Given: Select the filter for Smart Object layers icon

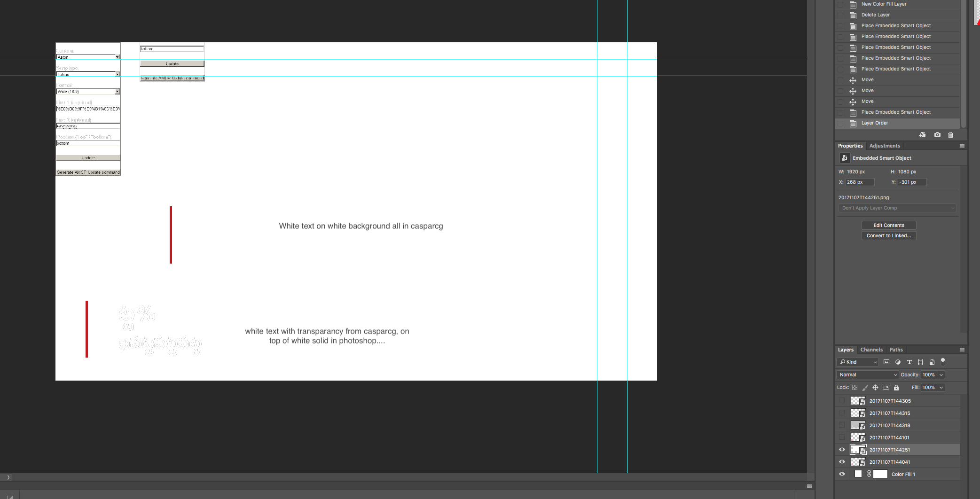Looking at the screenshot, I should (933, 362).
